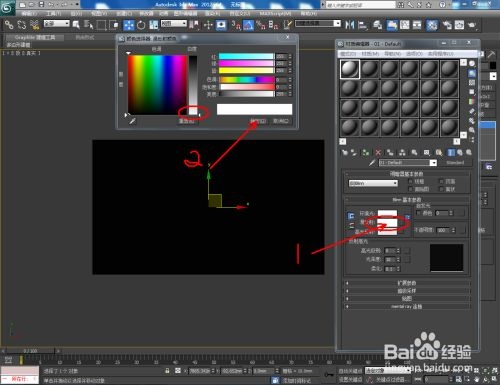Click Get Material icon in the Material Editor
500x385 pixels.
point(345,153)
